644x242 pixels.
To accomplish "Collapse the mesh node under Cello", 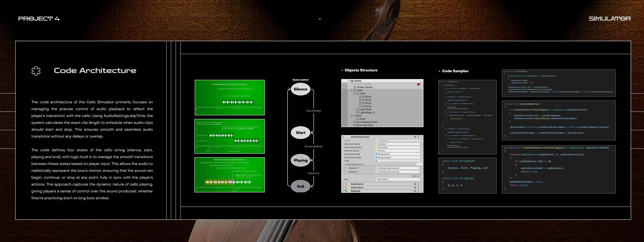I will click(x=354, y=93).
